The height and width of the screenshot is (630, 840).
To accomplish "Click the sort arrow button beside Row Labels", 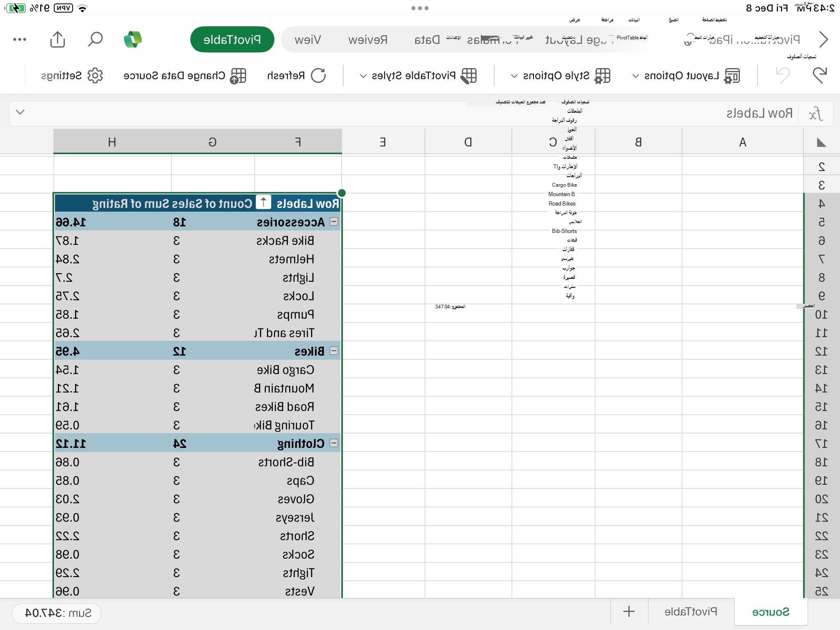I will click(263, 203).
